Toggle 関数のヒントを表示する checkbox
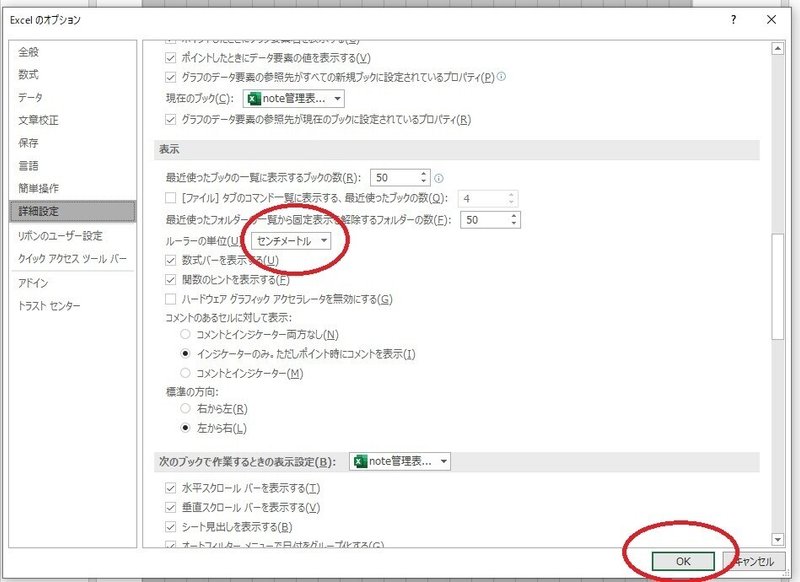Viewport: 800px width, 582px height. pyautogui.click(x=170, y=280)
